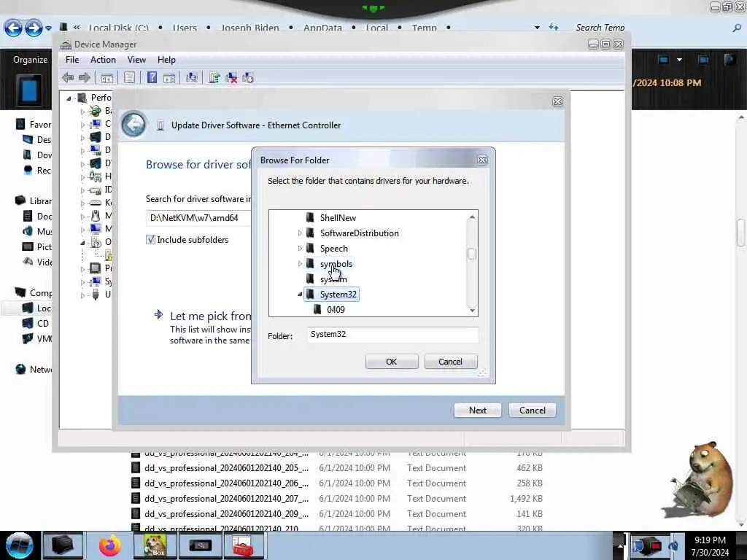The height and width of the screenshot is (560, 747).
Task: Click Scan for hardware changes toolbar icon
Action: coord(192,77)
